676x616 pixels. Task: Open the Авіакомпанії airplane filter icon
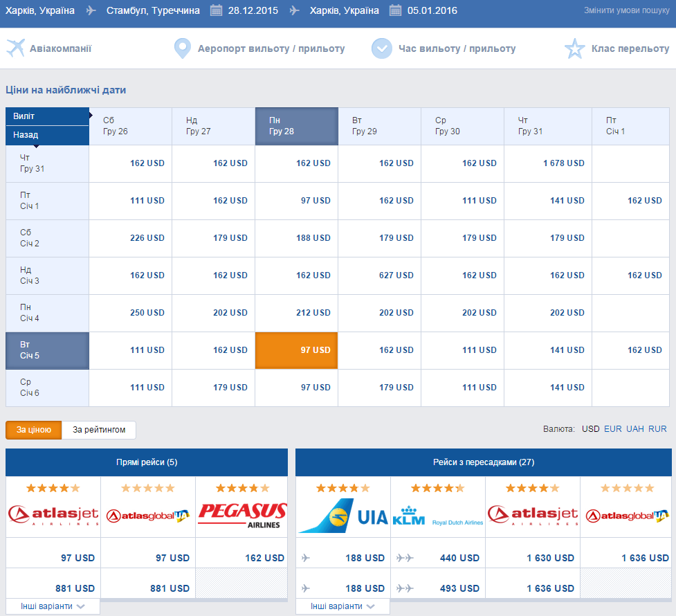[16, 48]
